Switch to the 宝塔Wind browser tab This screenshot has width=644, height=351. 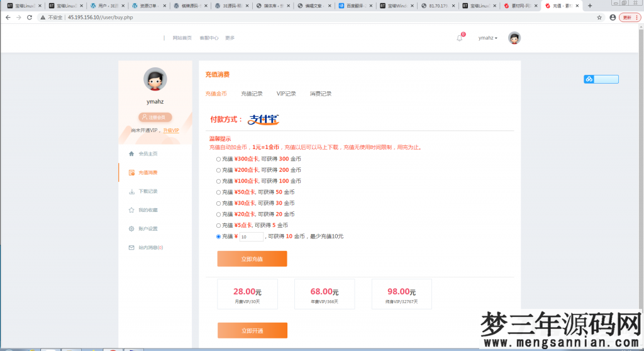pyautogui.click(x=396, y=6)
